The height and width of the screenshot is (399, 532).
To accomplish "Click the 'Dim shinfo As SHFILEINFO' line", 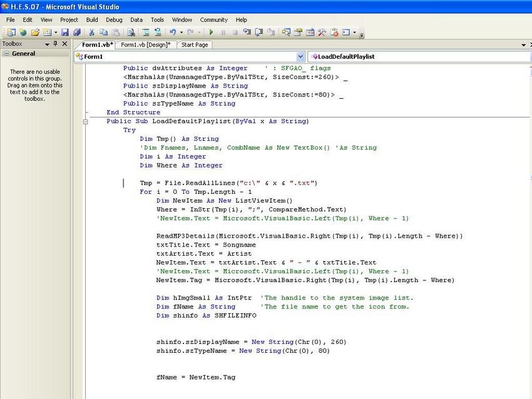I will coord(207,316).
